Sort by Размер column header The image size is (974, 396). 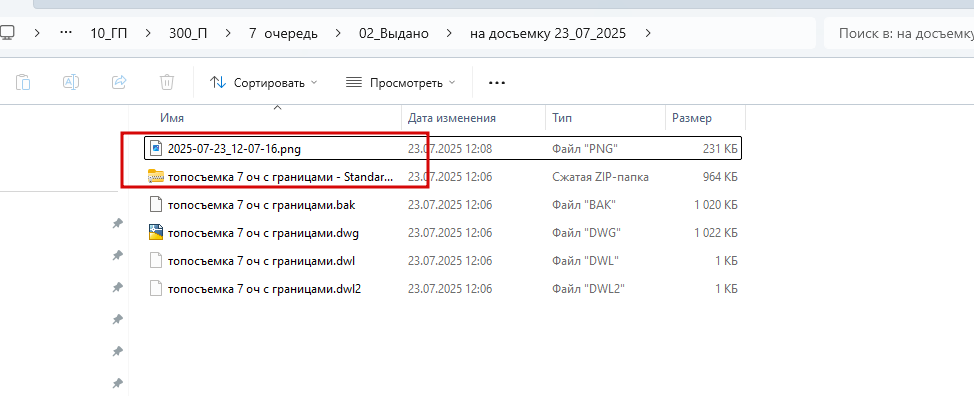691,118
